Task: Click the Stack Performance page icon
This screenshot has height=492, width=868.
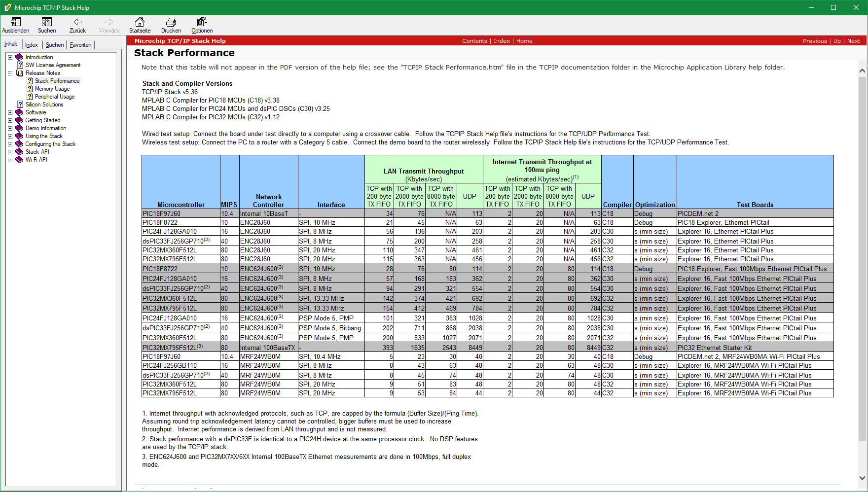Action: click(30, 81)
